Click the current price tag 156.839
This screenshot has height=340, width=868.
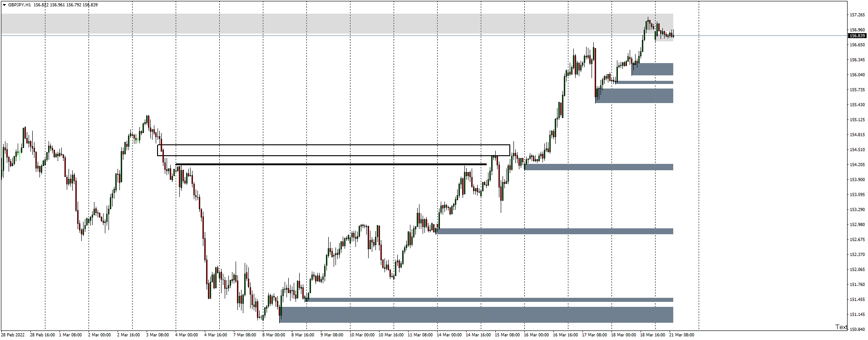[857, 35]
